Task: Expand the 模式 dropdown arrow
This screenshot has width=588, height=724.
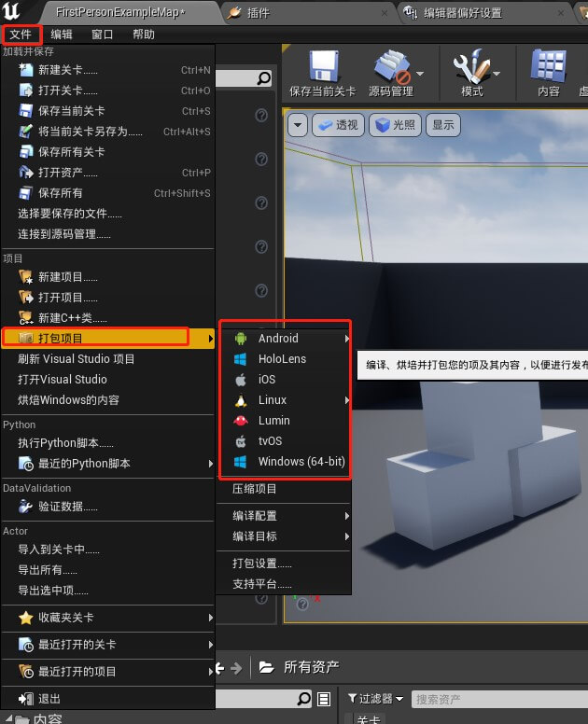Action: 497,74
